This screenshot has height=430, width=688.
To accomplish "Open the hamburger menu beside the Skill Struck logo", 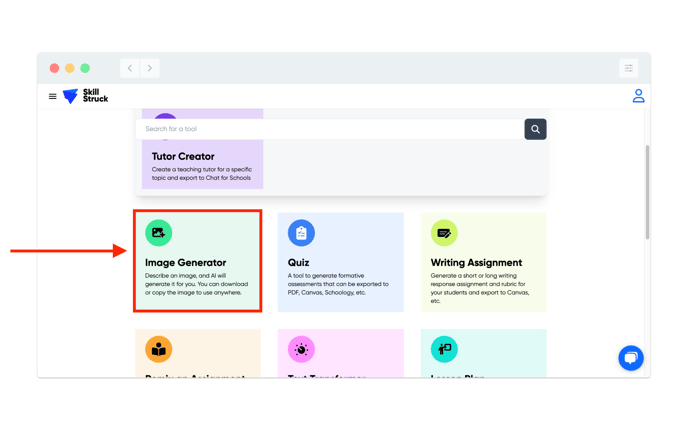I will point(53,96).
